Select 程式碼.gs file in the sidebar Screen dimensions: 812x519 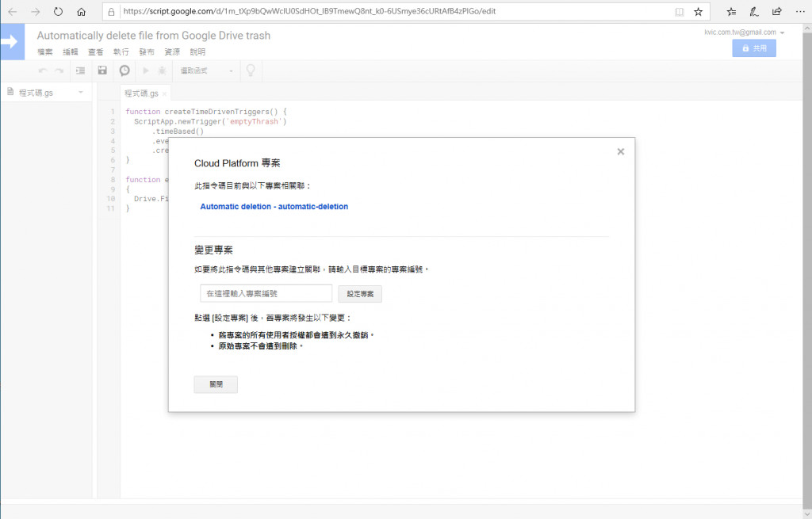36,93
